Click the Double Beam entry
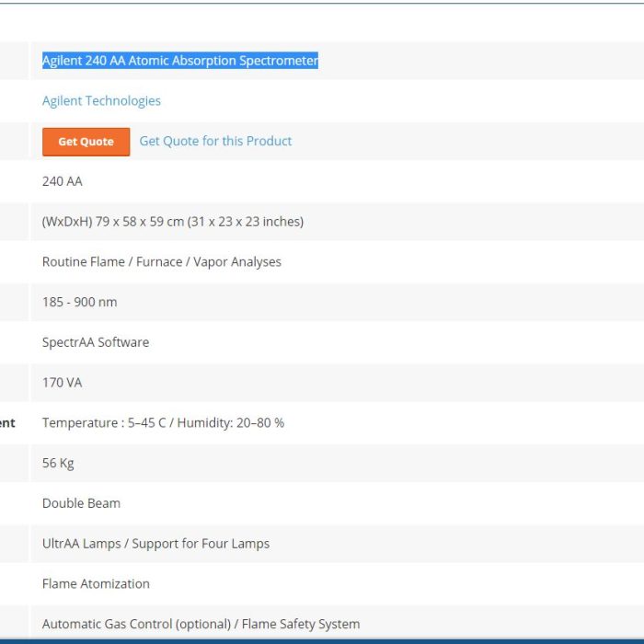 coord(81,503)
